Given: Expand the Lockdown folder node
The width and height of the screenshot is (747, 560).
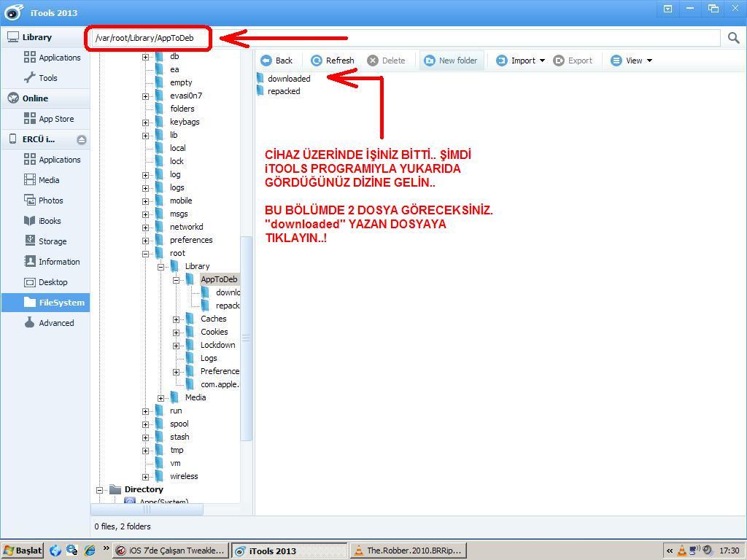Looking at the screenshot, I should [176, 346].
